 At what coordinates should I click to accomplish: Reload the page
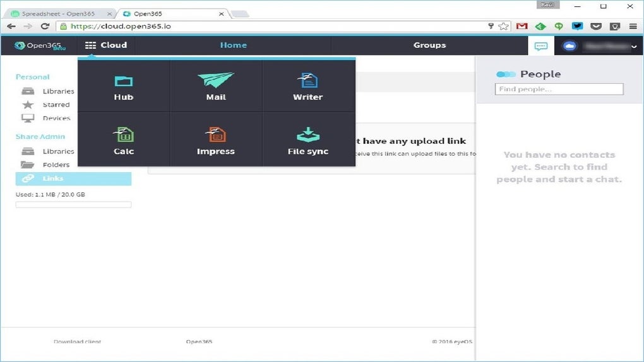point(45,26)
